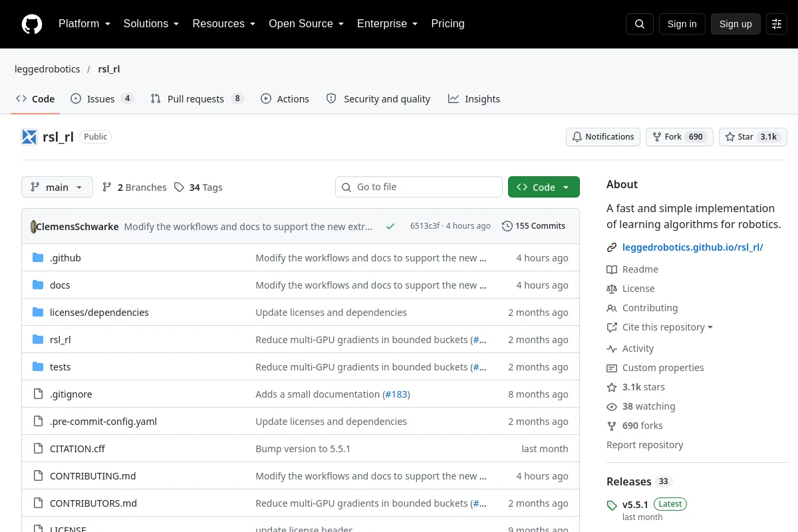Click the CONTRIBUTING.md file icon

pos(38,476)
